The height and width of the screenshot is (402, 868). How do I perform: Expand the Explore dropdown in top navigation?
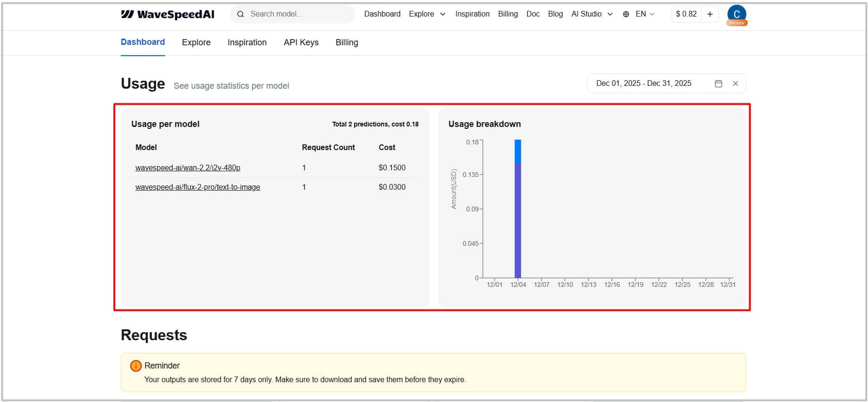click(x=427, y=14)
